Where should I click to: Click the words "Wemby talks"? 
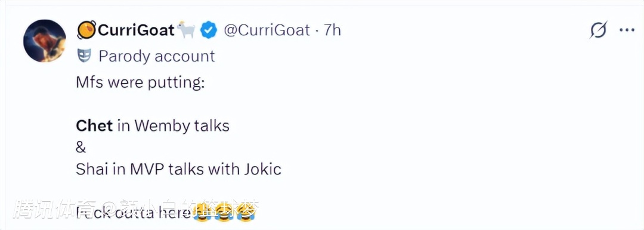tap(182, 126)
